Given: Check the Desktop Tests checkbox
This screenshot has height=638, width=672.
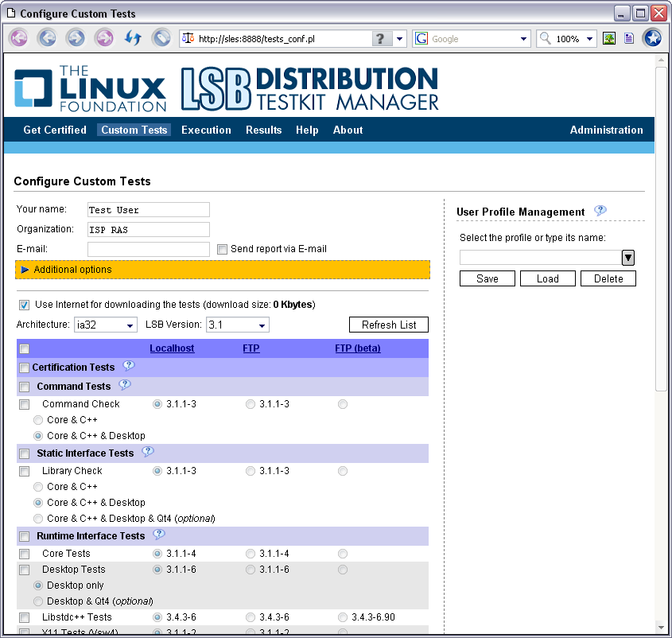Looking at the screenshot, I should (25, 570).
